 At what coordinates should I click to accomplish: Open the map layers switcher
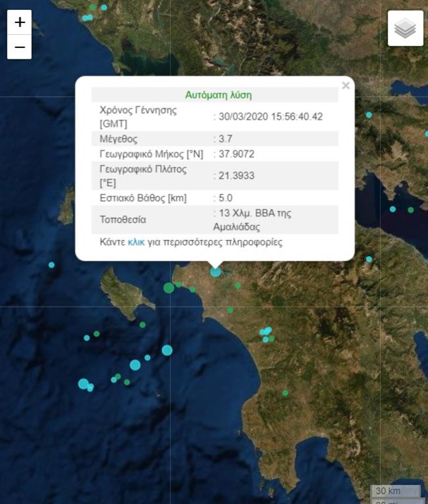click(405, 28)
